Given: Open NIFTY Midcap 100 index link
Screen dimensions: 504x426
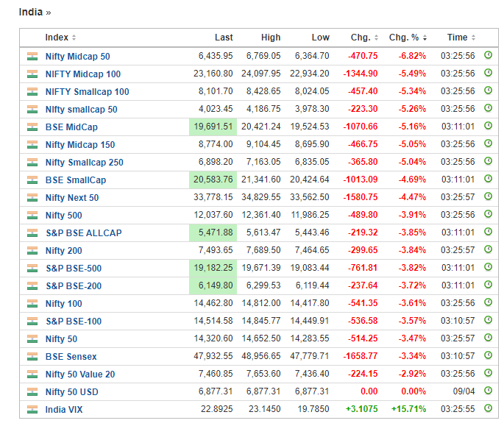Looking at the screenshot, I should (x=83, y=74).
